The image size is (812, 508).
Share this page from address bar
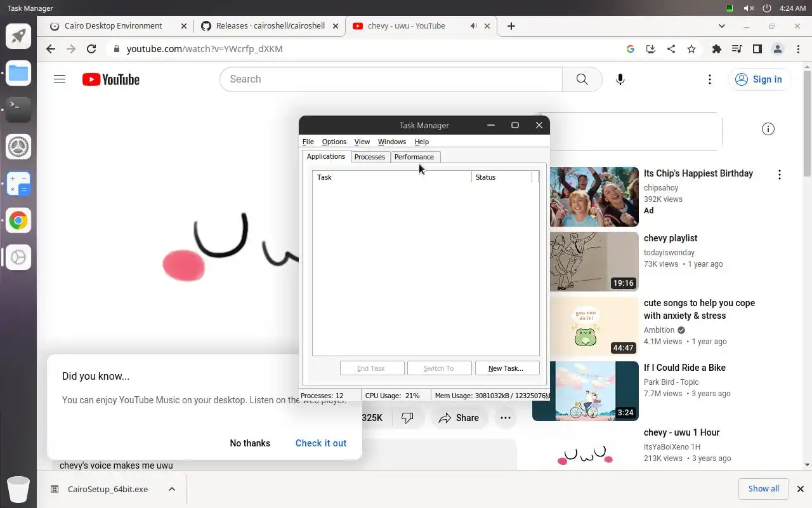[671, 49]
